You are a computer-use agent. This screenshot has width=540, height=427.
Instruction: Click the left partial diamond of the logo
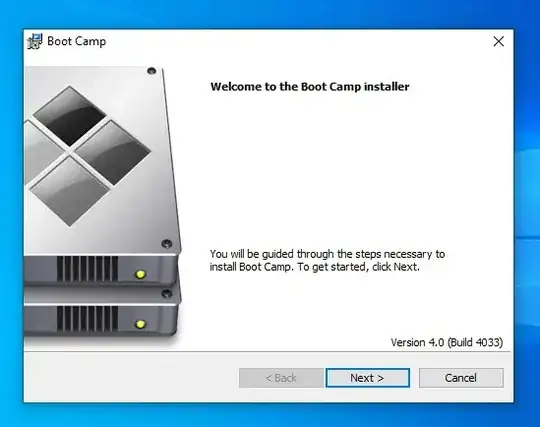click(42, 152)
